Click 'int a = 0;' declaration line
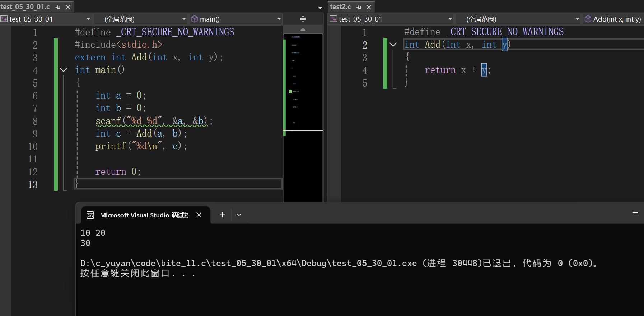644x316 pixels. click(121, 95)
